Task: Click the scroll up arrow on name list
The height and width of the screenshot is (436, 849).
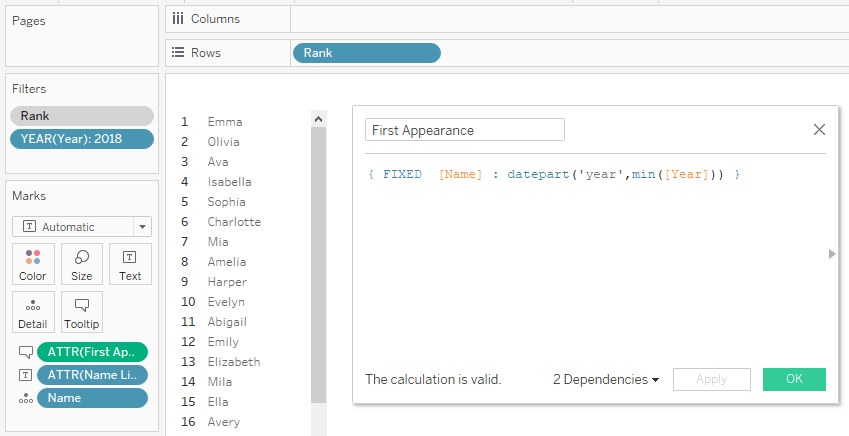Action: pyautogui.click(x=319, y=119)
